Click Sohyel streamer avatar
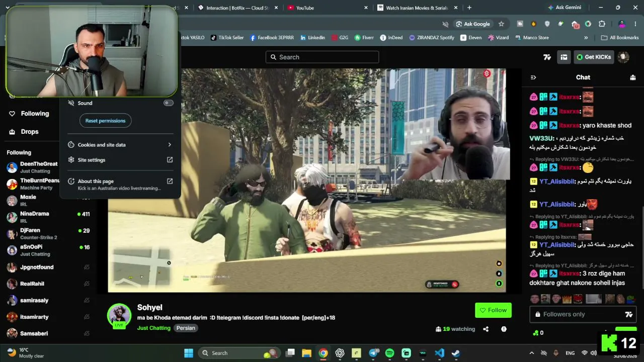The height and width of the screenshot is (362, 644). [119, 316]
